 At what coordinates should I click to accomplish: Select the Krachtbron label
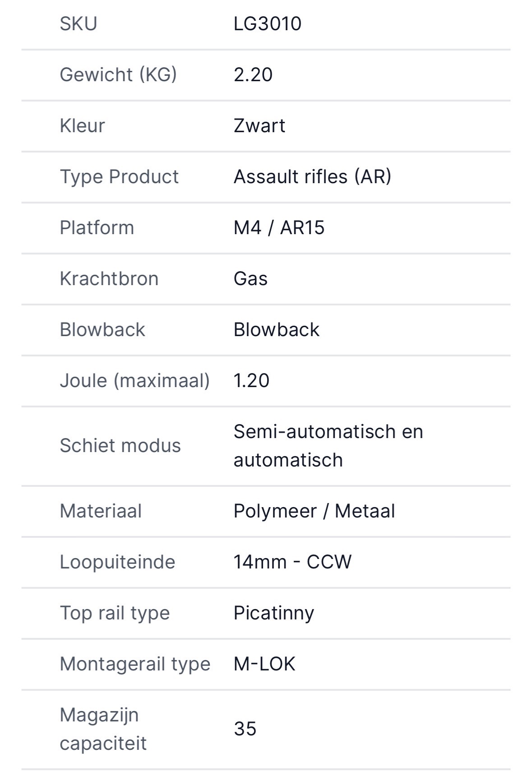pyautogui.click(x=109, y=279)
